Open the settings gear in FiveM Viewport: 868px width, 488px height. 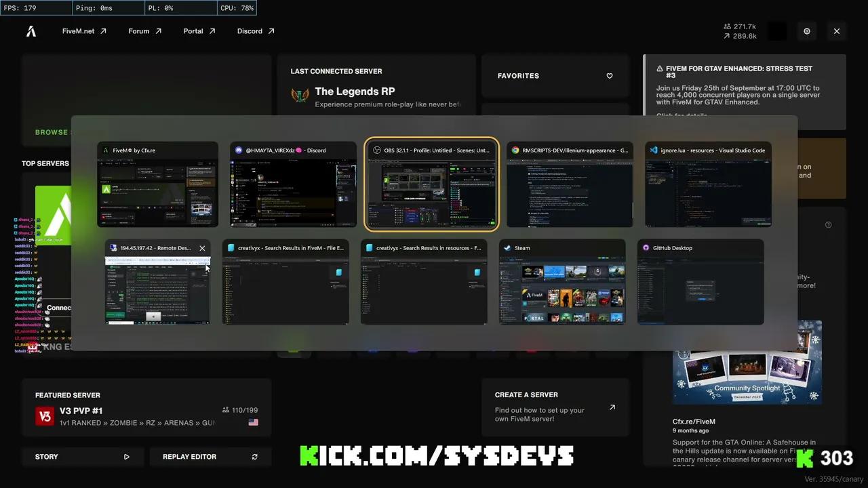click(807, 31)
